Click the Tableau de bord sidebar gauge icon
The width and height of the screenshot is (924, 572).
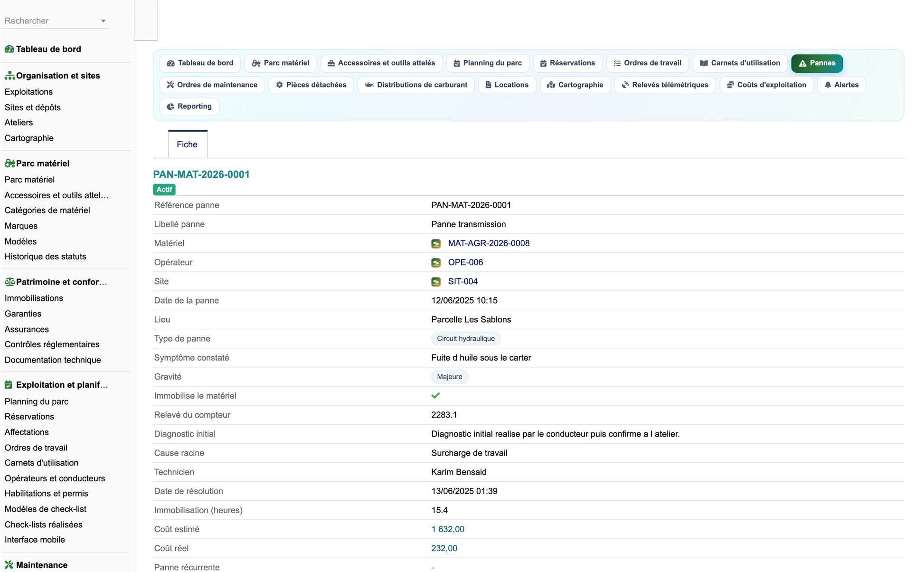coord(9,49)
